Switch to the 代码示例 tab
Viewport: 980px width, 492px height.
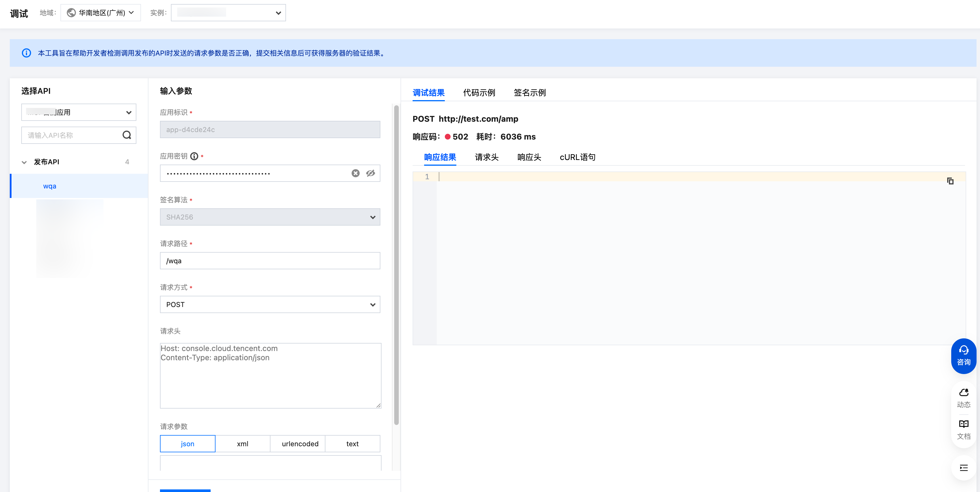coord(479,92)
